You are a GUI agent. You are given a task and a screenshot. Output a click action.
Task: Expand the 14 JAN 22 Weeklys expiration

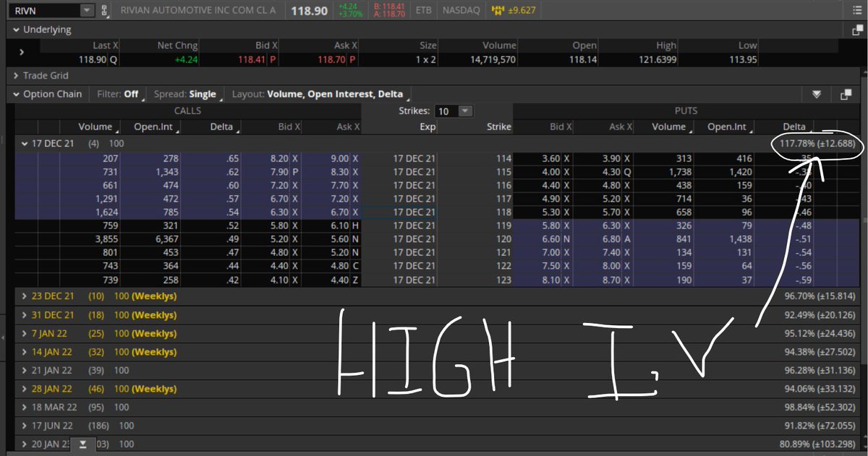pyautogui.click(x=25, y=353)
